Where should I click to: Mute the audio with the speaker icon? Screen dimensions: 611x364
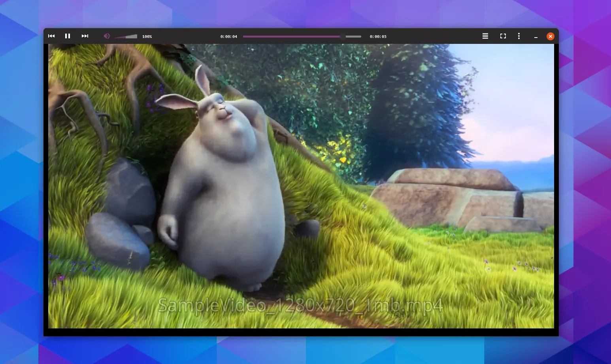click(x=106, y=36)
